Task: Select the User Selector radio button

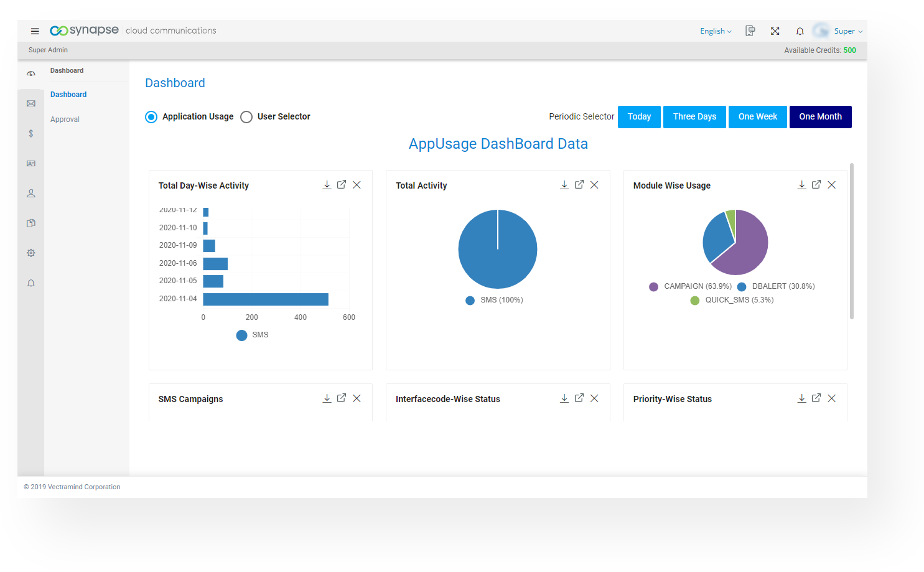Action: [x=246, y=117]
